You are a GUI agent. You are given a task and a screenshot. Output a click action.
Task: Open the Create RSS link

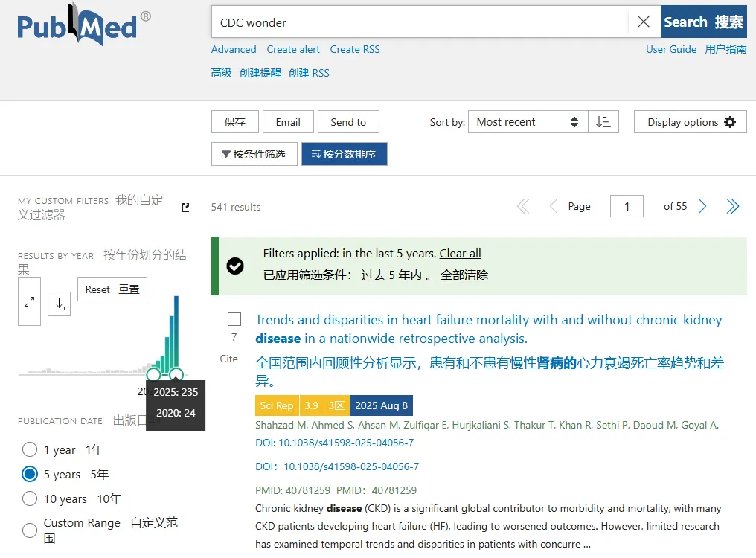coord(355,49)
